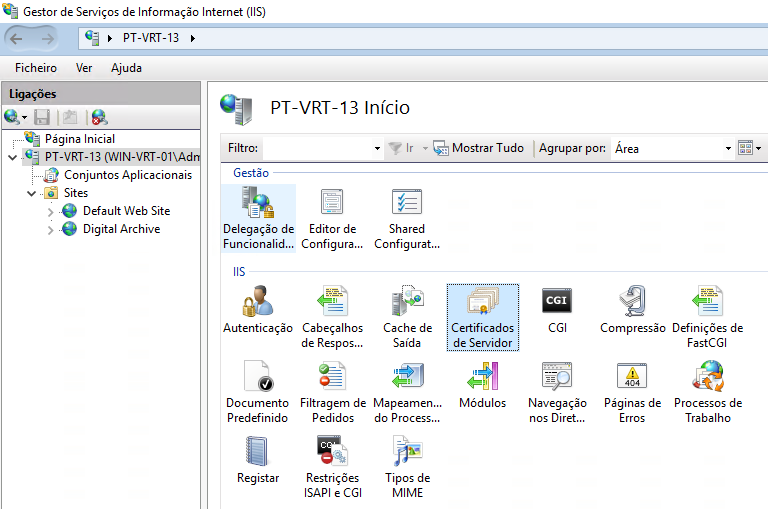
Task: Open the Ir button dropdown arrow
Action: pos(425,148)
